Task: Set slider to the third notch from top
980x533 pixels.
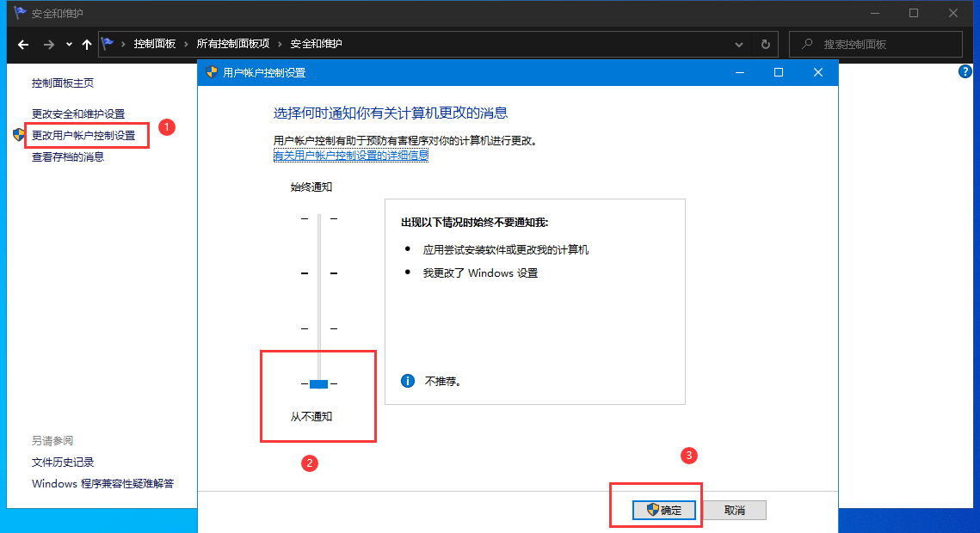Action: pos(318,328)
